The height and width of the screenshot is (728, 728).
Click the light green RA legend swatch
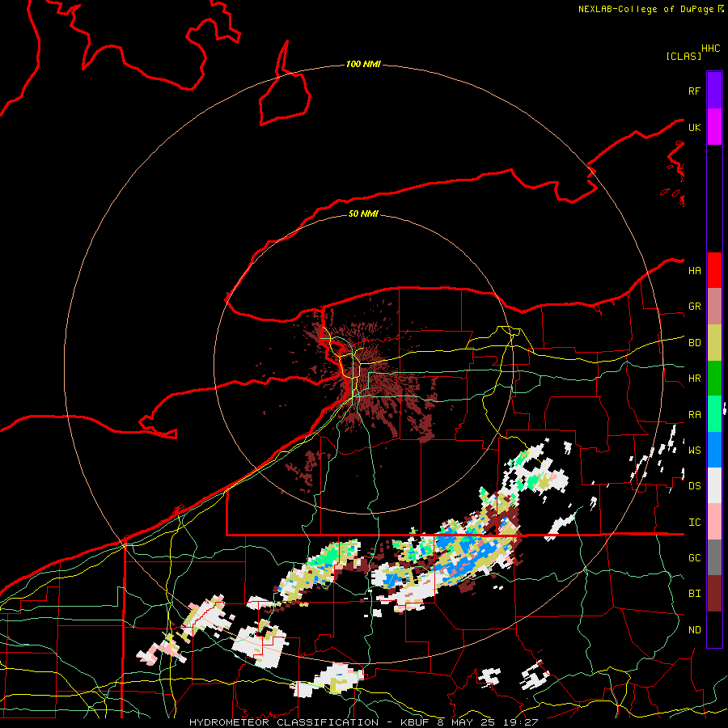click(x=714, y=414)
